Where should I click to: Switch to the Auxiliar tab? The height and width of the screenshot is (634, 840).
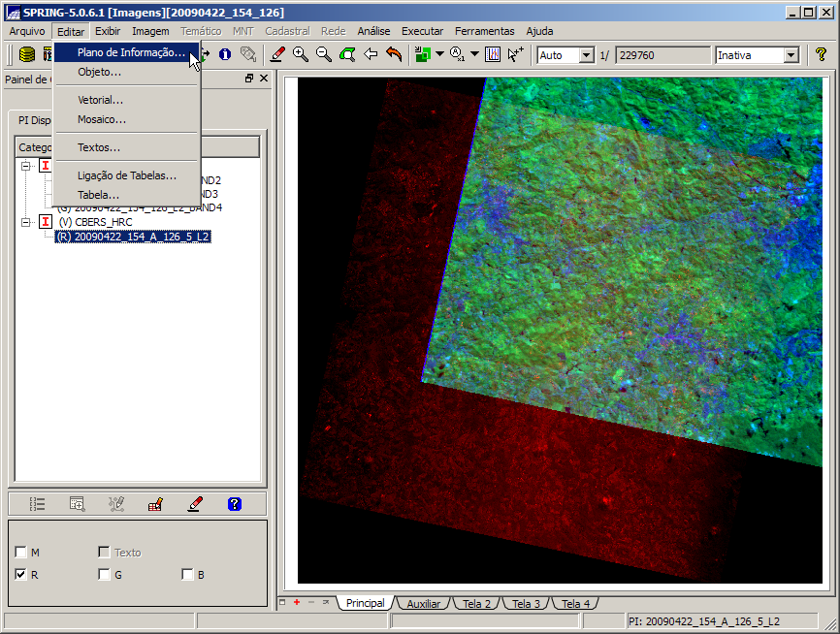click(423, 604)
